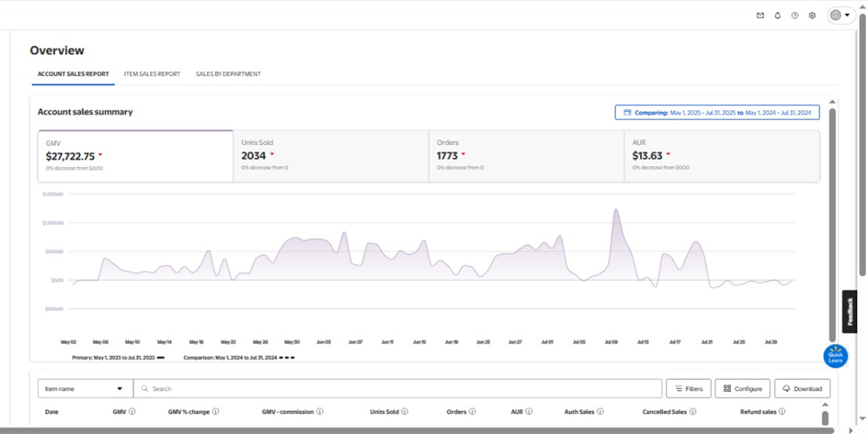Select the Units Sold metric card
Screen dimensions: 868x434
[331, 156]
